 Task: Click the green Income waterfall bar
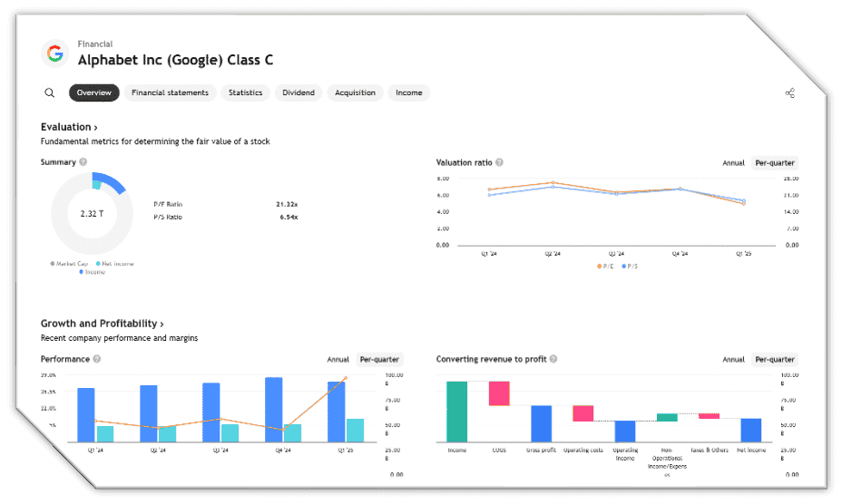coord(457,412)
